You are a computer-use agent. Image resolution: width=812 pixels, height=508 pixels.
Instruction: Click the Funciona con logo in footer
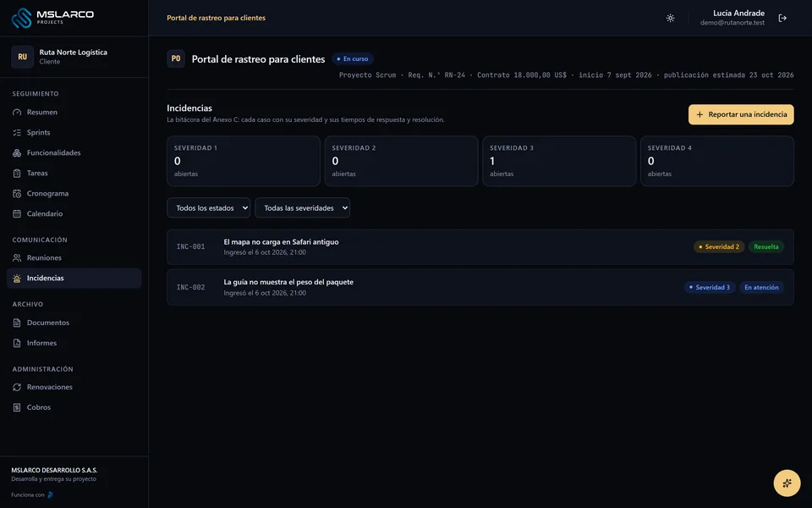click(50, 495)
